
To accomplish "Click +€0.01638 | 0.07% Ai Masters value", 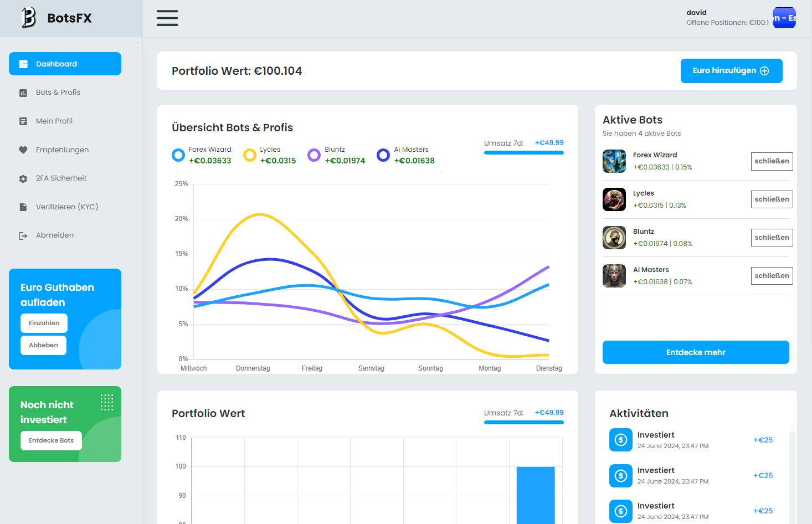I will pos(662,282).
